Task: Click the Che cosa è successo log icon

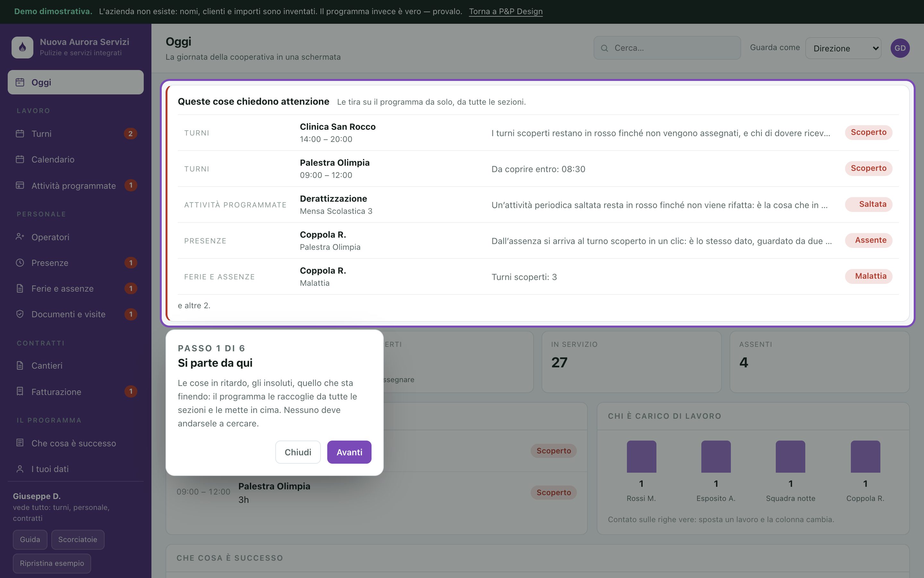Action: coord(20,443)
